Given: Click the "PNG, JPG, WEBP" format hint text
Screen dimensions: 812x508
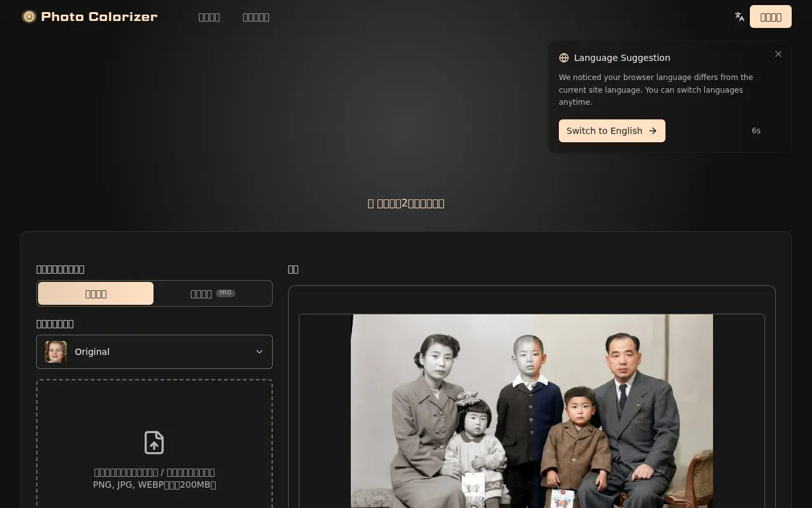Looking at the screenshot, I should pyautogui.click(x=154, y=485).
